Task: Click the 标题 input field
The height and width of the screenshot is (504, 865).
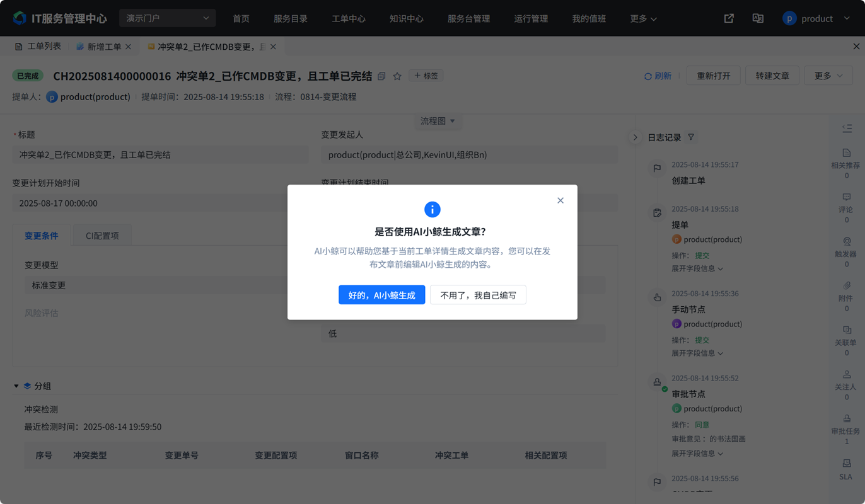Action: [x=160, y=155]
